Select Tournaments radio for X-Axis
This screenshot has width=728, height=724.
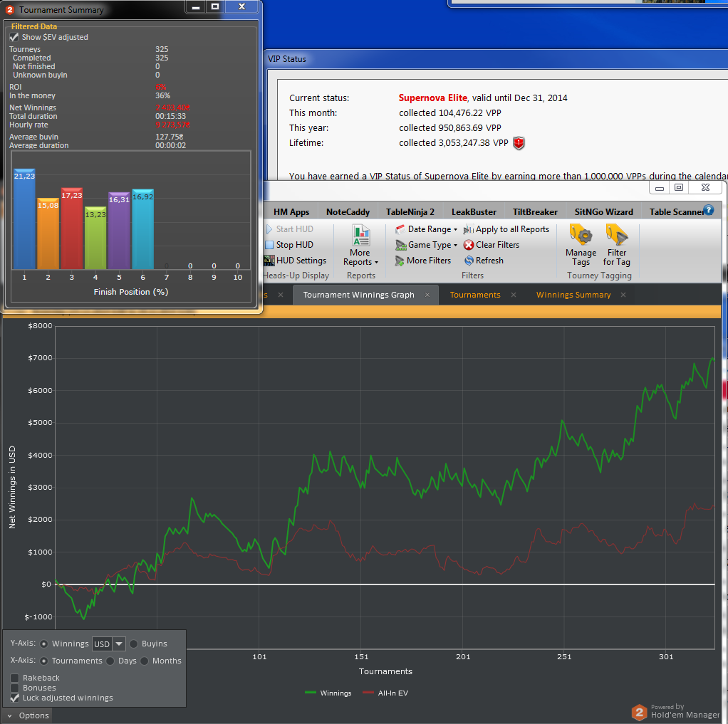click(43, 661)
